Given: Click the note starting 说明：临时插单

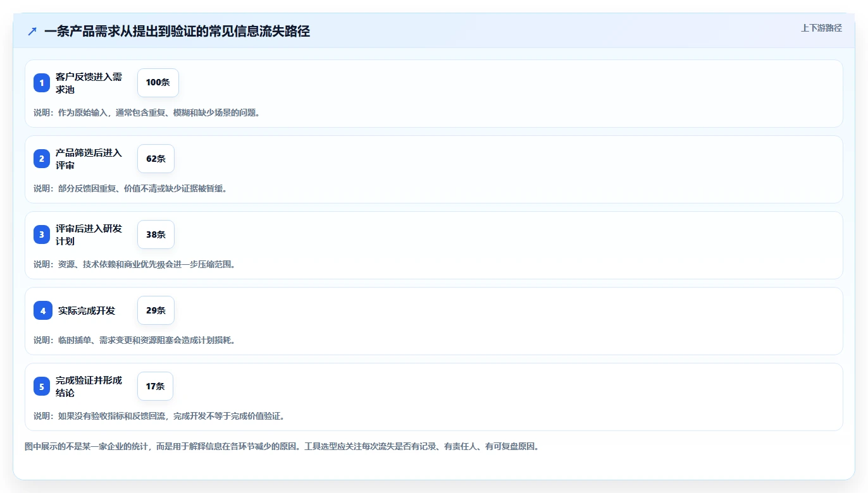Looking at the screenshot, I should coord(134,340).
